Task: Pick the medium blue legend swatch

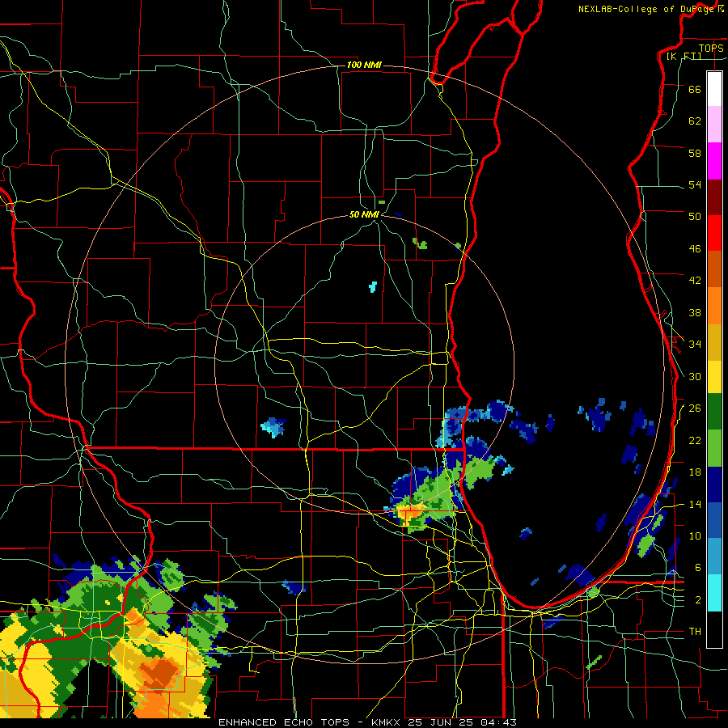Action: 714,520
